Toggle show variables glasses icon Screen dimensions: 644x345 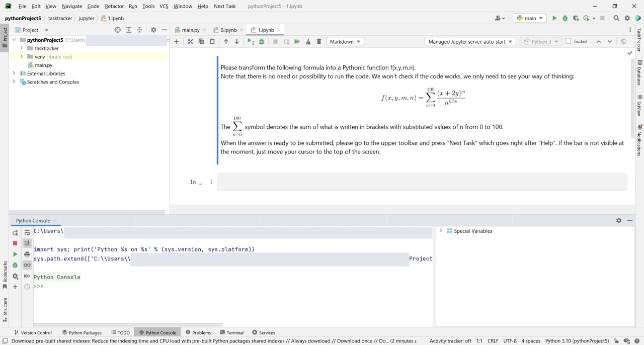27,265
